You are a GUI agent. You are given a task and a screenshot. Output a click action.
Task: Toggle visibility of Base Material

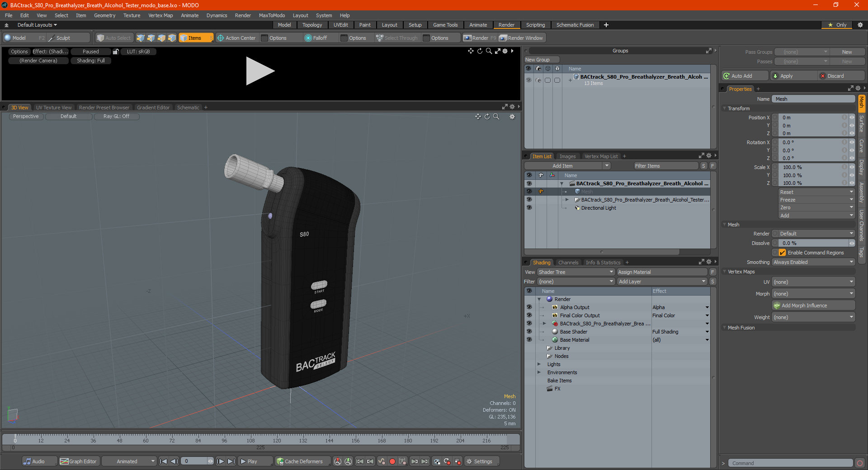(529, 340)
